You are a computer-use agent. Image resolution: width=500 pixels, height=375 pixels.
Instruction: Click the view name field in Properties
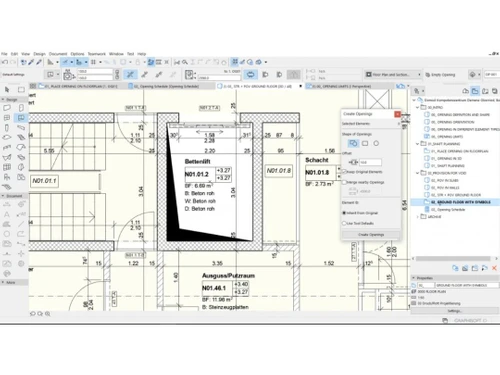point(467,285)
